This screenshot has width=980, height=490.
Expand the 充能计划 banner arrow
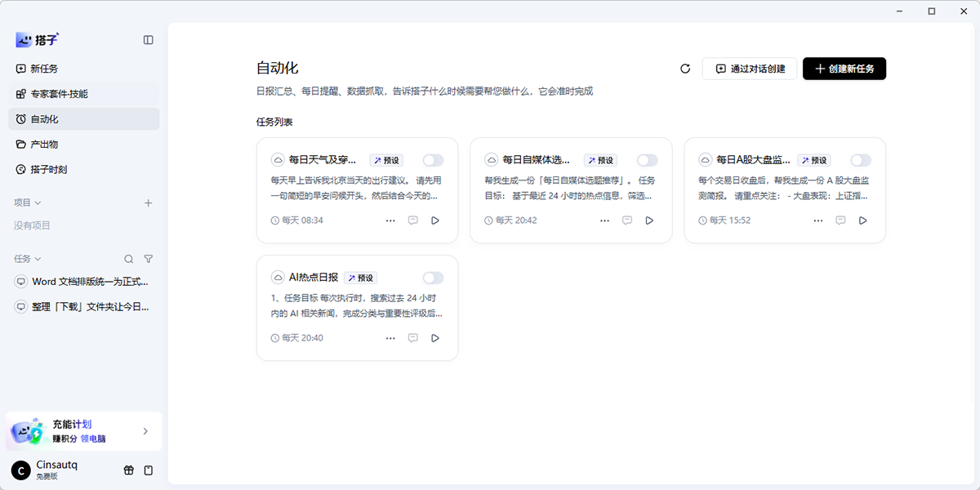coord(145,431)
